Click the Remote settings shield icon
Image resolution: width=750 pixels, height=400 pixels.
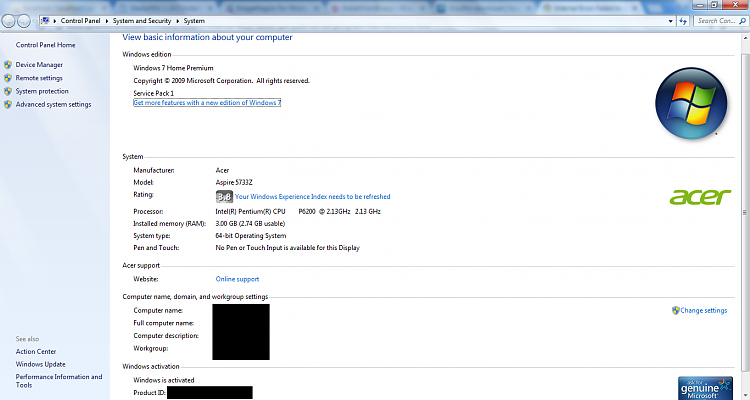click(8, 78)
